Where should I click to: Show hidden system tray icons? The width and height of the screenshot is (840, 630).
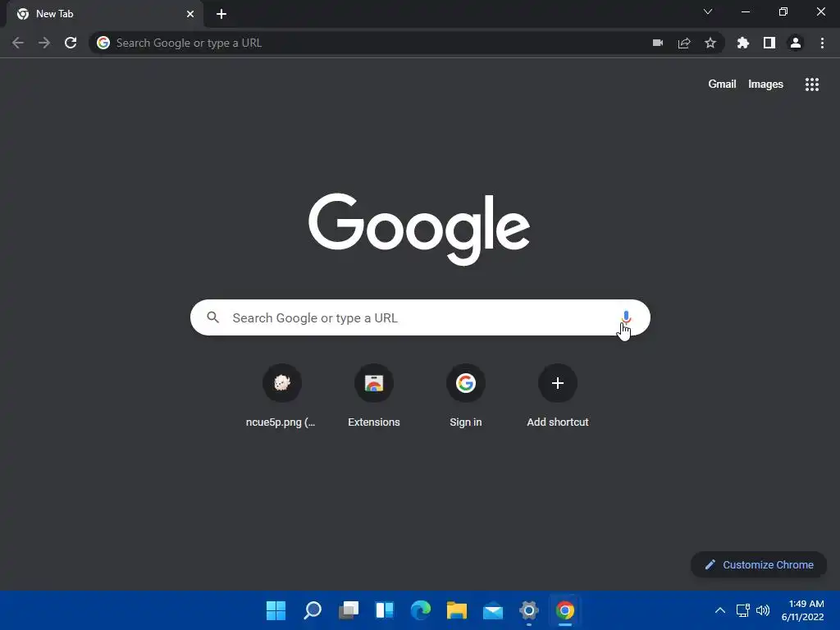(x=720, y=610)
